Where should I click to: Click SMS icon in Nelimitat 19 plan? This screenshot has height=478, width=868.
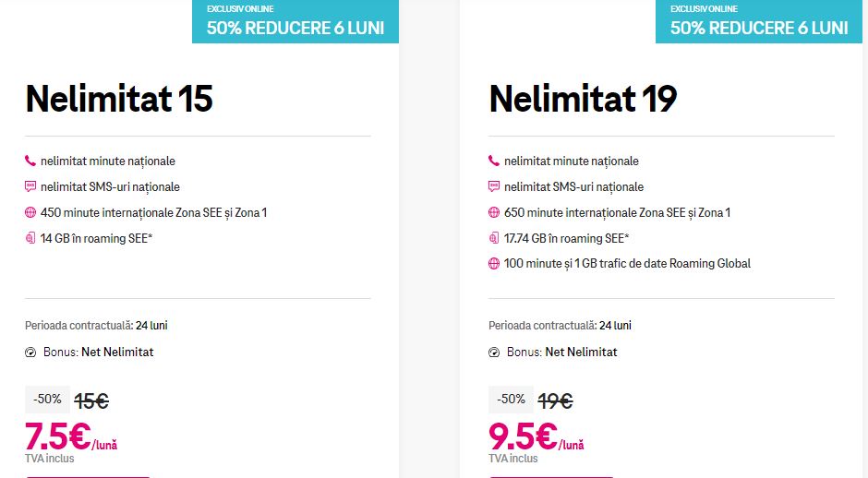click(494, 187)
